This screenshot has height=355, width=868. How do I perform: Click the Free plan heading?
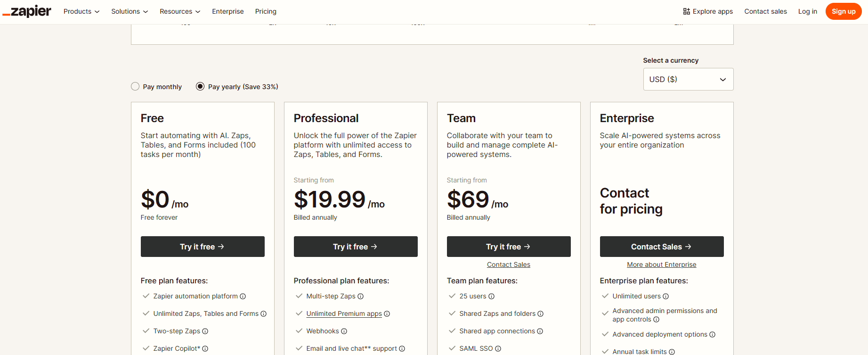click(x=152, y=118)
